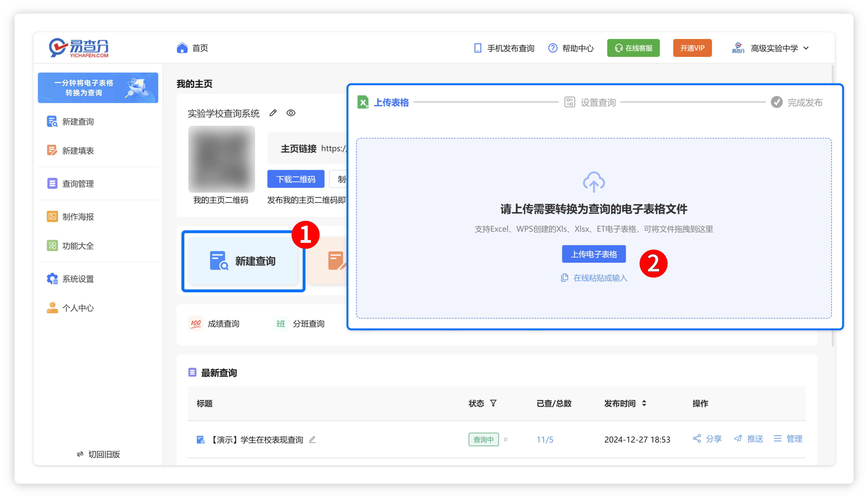The height and width of the screenshot is (499, 868).
Task: Open 帮助中心 question mark icon
Action: pyautogui.click(x=553, y=48)
